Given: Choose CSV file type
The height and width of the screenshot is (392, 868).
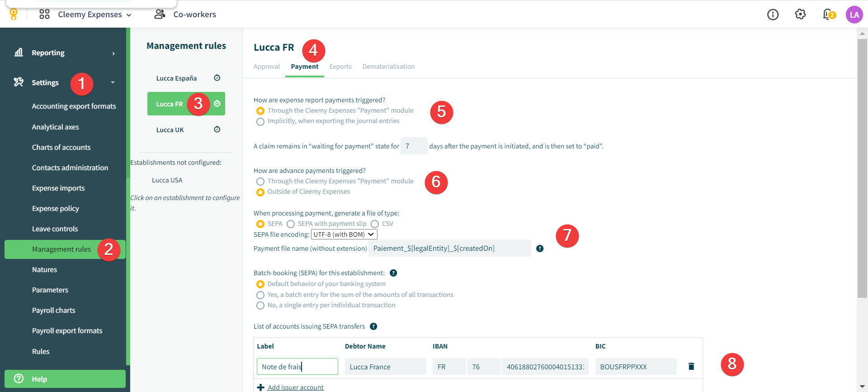Looking at the screenshot, I should 375,224.
